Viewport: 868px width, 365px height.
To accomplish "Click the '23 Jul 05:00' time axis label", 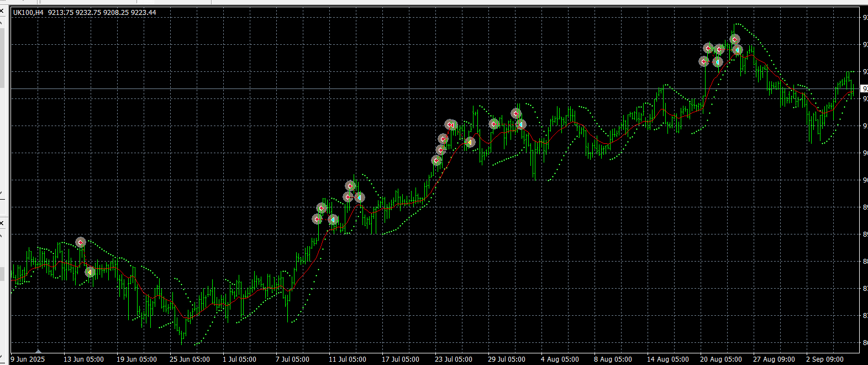I will (x=454, y=359).
